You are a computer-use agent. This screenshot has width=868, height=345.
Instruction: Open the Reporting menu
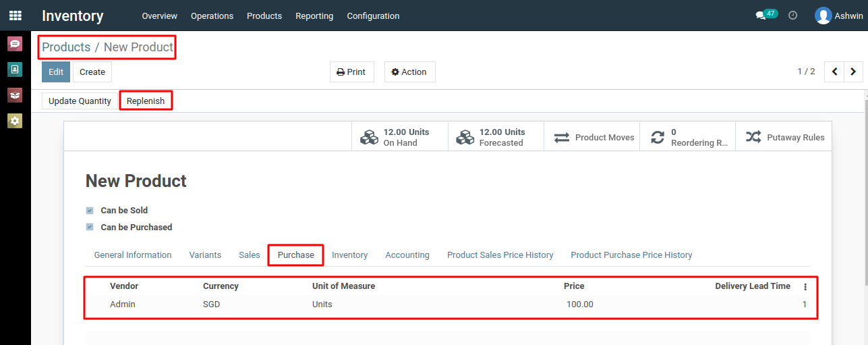[314, 16]
